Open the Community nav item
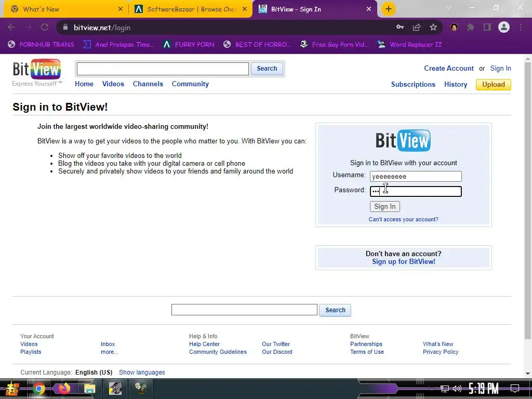 pyautogui.click(x=190, y=84)
